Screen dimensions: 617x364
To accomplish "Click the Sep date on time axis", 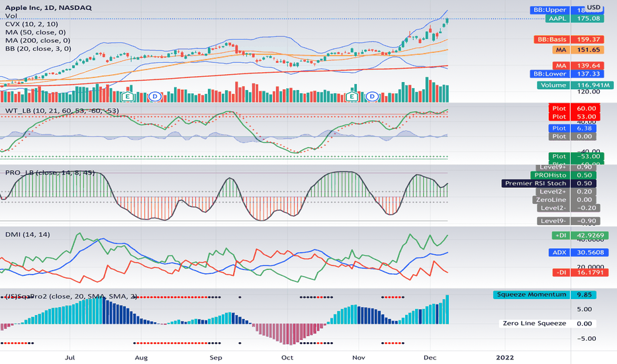I will (216, 357).
